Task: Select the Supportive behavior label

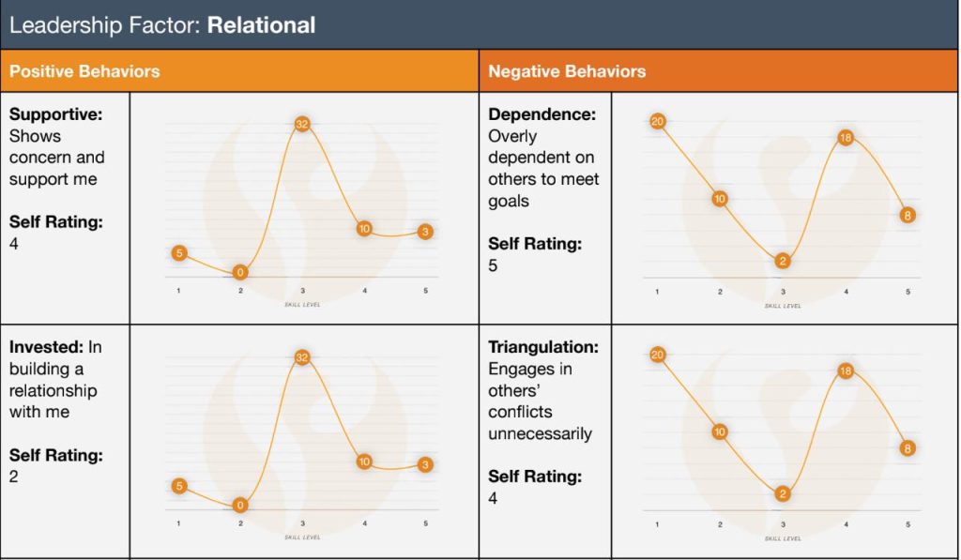Action: 55,114
